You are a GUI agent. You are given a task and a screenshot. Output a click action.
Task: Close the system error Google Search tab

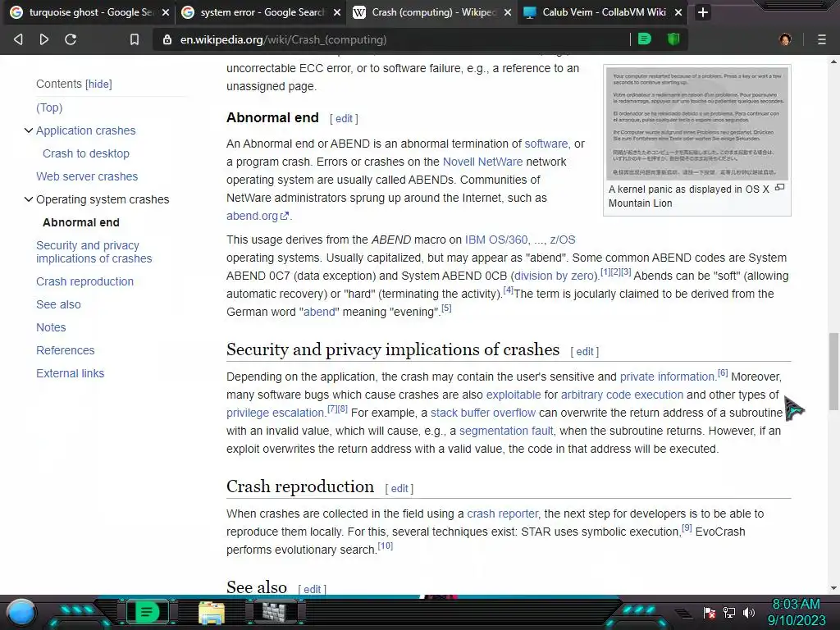(x=337, y=12)
